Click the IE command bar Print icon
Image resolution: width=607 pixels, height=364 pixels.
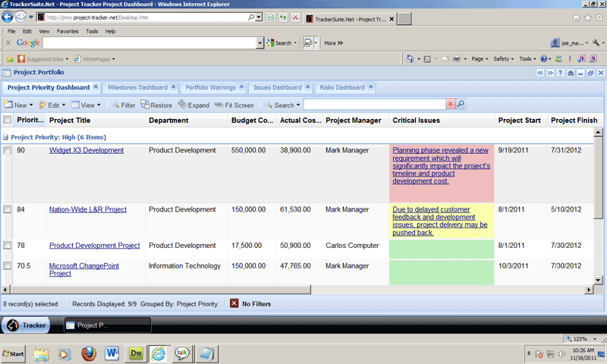pos(457,59)
